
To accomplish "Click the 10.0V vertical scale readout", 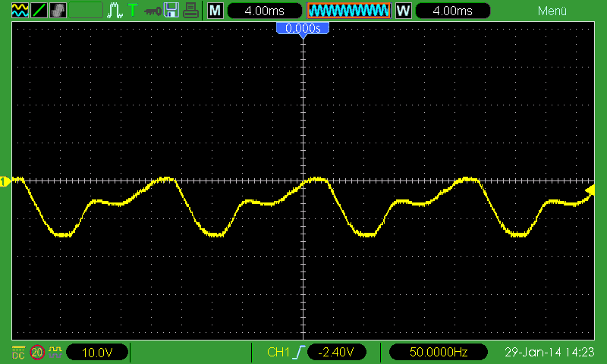I will point(97,353).
